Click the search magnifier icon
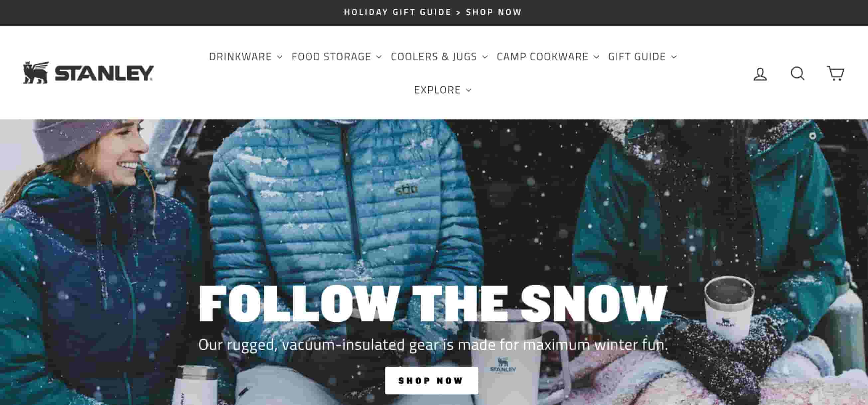Screen dimensions: 868x405 (797, 73)
